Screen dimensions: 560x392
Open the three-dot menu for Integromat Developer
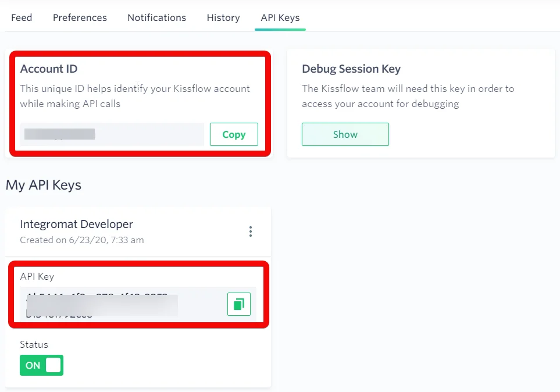(x=251, y=231)
